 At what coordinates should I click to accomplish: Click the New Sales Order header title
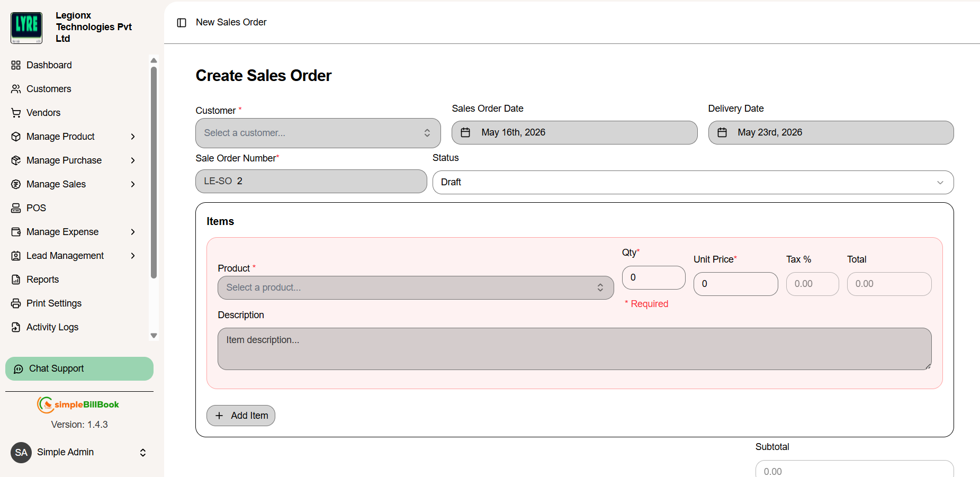[231, 22]
